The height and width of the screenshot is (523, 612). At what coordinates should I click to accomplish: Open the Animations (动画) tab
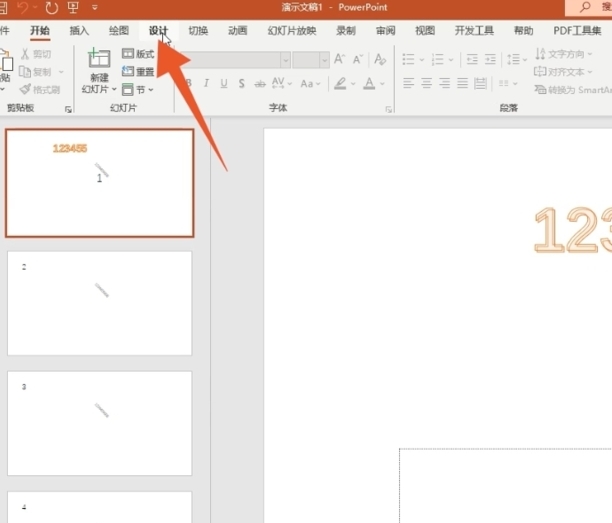click(x=237, y=30)
